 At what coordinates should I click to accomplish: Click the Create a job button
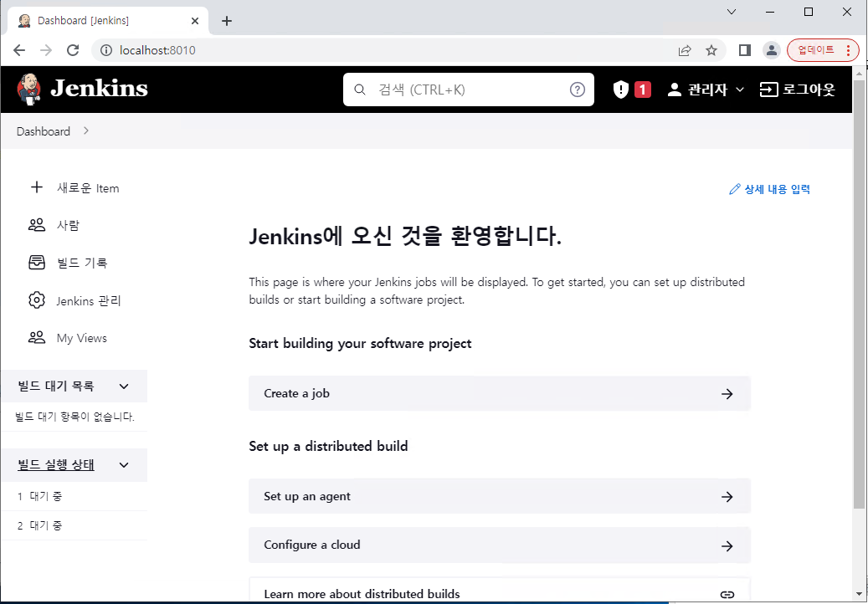[x=500, y=393]
